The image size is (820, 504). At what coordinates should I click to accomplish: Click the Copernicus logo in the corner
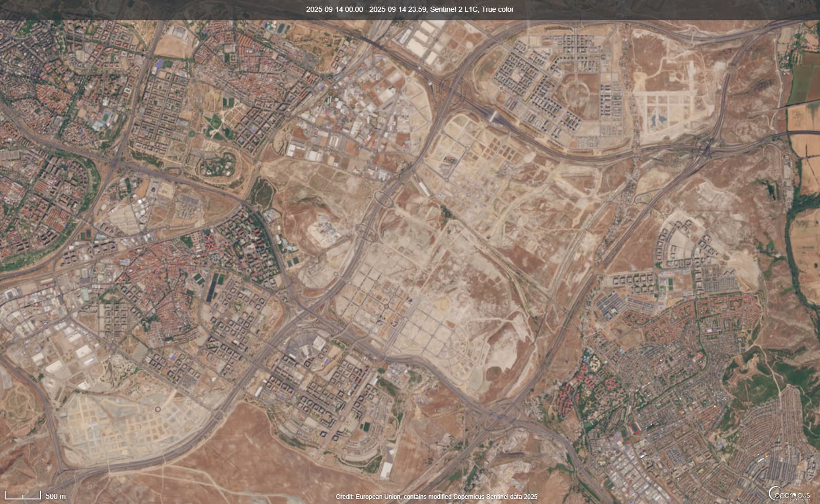(789, 494)
